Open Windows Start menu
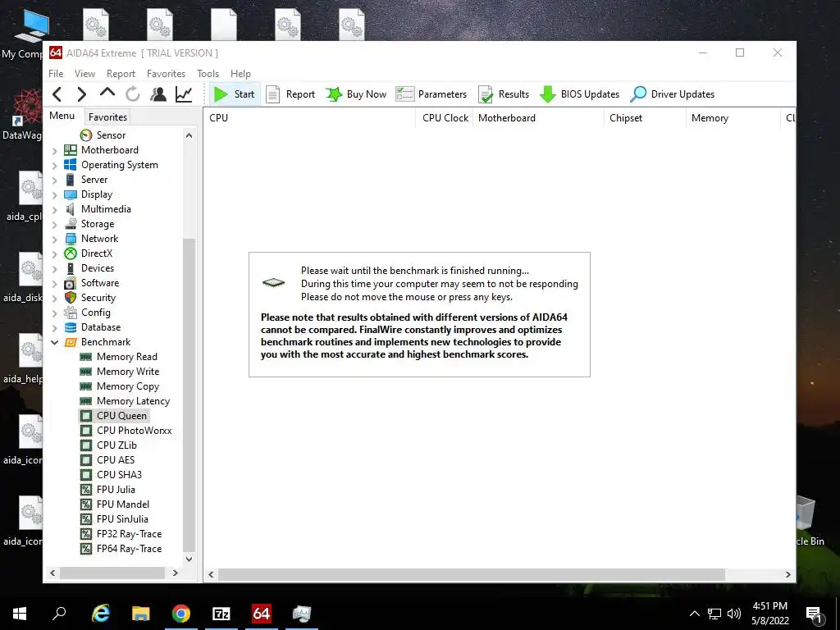Viewport: 840px width, 630px height. pyautogui.click(x=20, y=614)
